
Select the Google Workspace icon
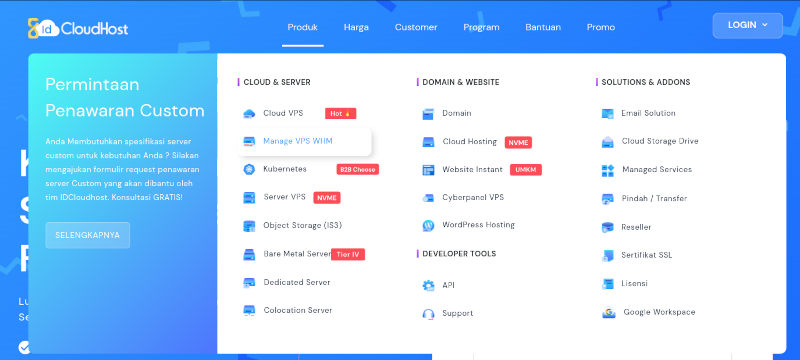[608, 313]
